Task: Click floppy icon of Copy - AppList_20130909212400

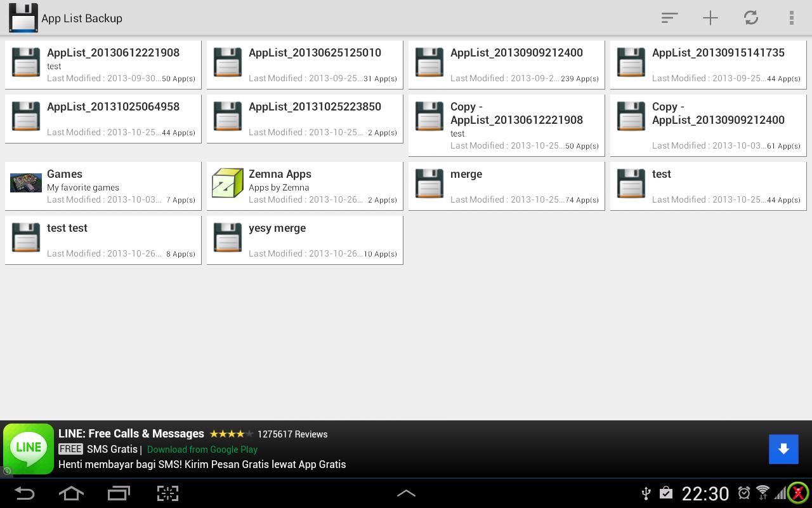Action: pos(631,117)
